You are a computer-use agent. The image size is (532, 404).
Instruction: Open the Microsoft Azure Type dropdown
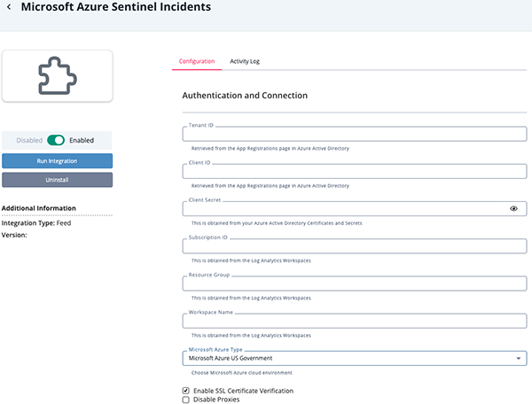click(x=355, y=358)
